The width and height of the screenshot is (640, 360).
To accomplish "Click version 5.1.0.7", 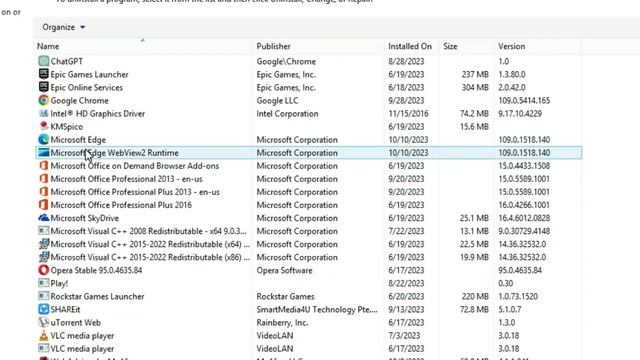I will (509, 309).
